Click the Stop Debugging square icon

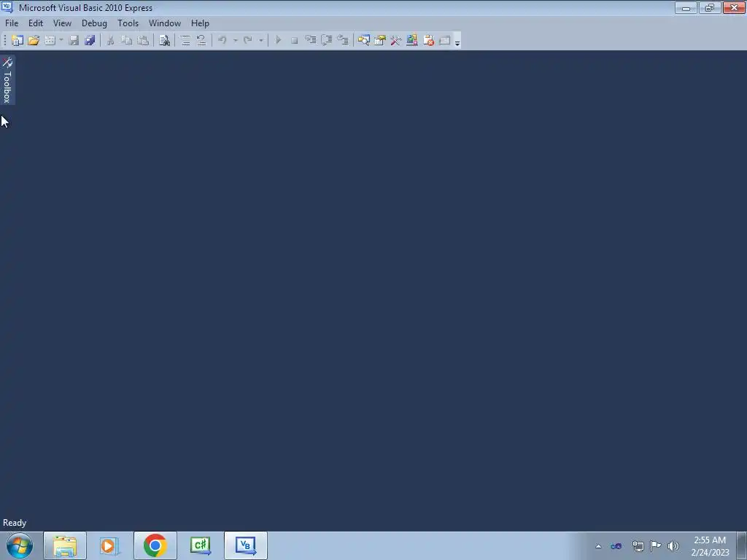click(x=295, y=41)
